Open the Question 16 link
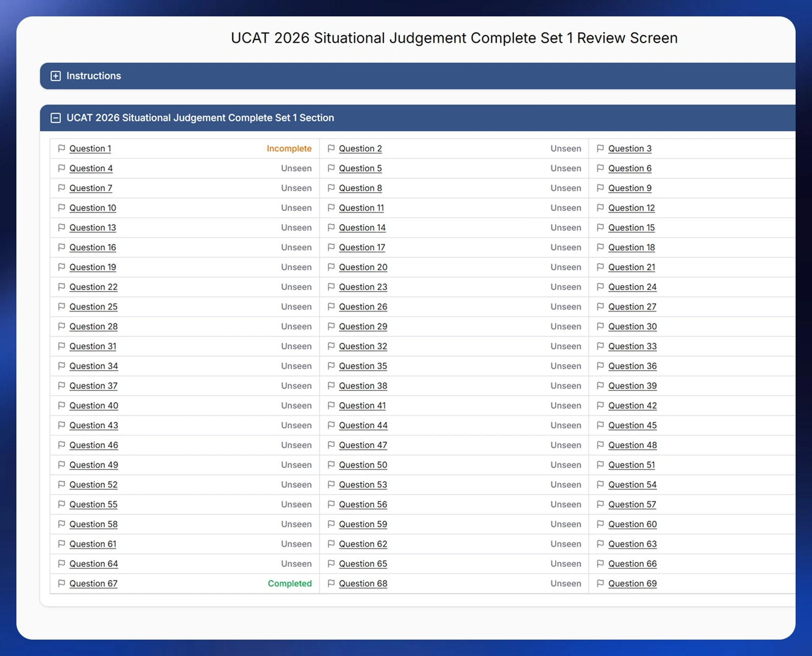 (x=93, y=247)
